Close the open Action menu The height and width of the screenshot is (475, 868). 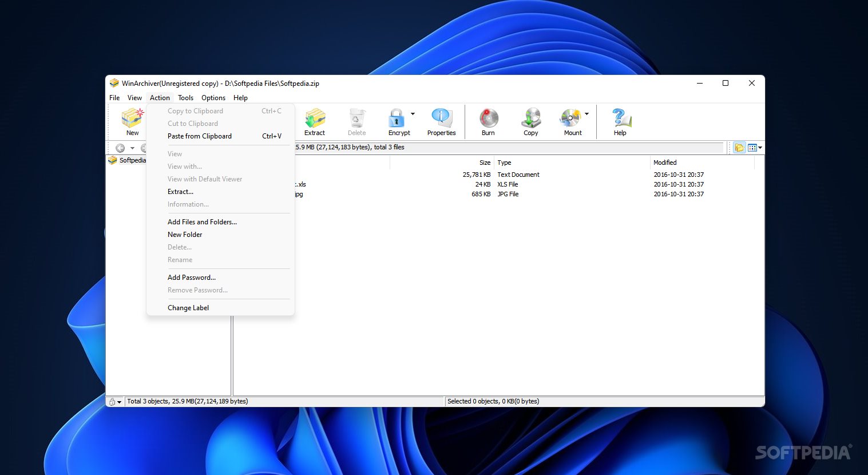(160, 98)
